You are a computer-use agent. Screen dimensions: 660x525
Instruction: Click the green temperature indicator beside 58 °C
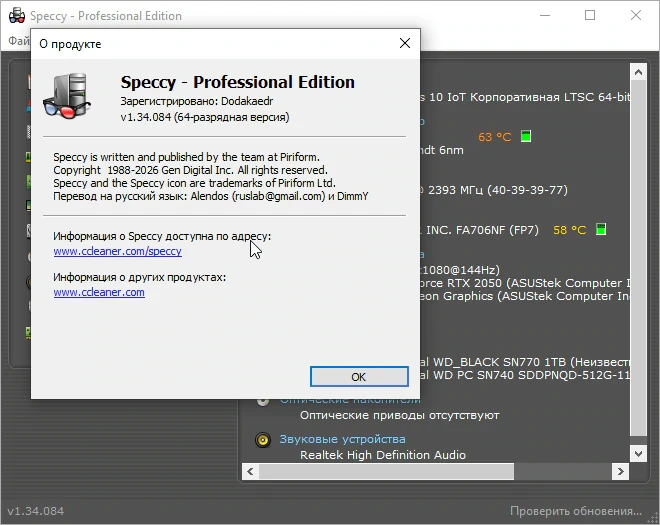coord(601,229)
